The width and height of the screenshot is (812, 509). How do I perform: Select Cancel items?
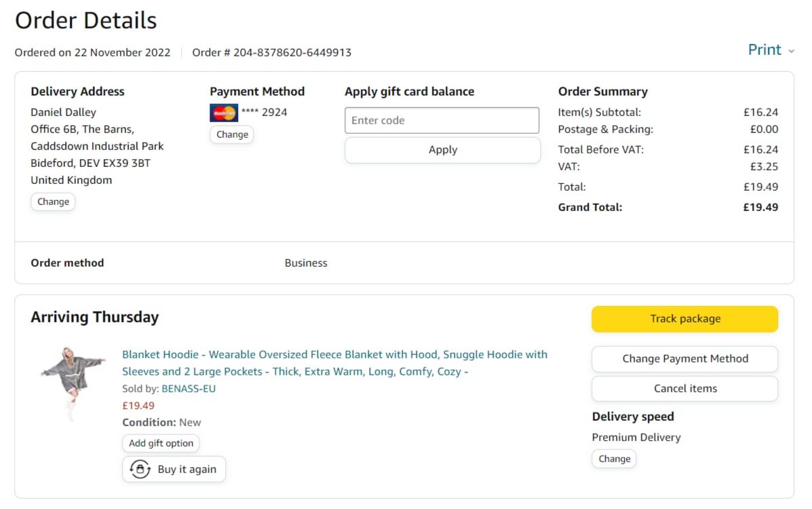click(x=684, y=389)
